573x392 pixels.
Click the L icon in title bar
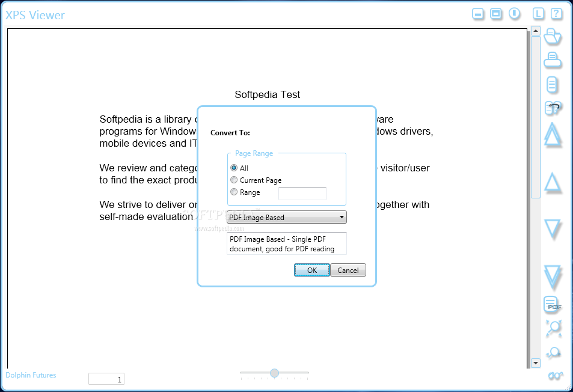pyautogui.click(x=538, y=14)
